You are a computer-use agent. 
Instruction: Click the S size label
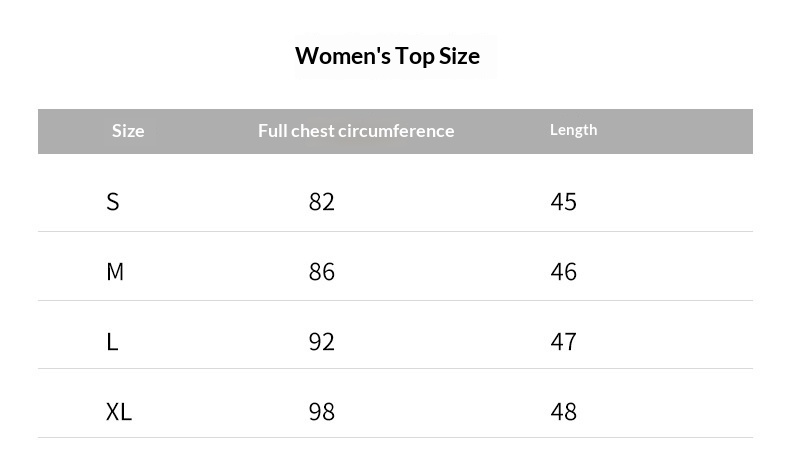coord(113,202)
